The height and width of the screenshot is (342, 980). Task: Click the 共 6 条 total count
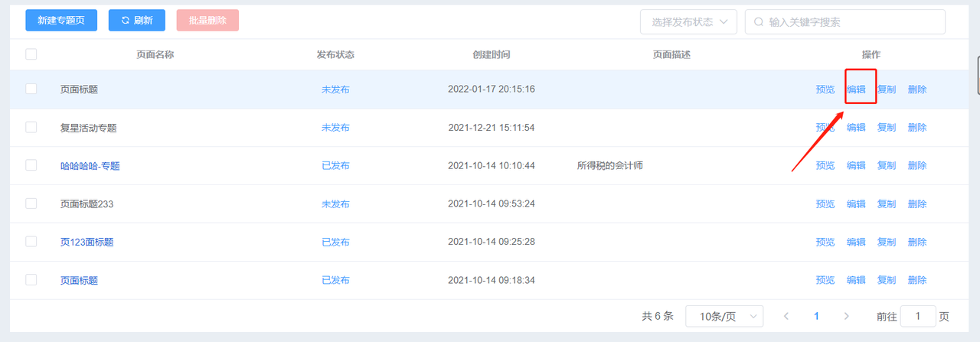658,316
